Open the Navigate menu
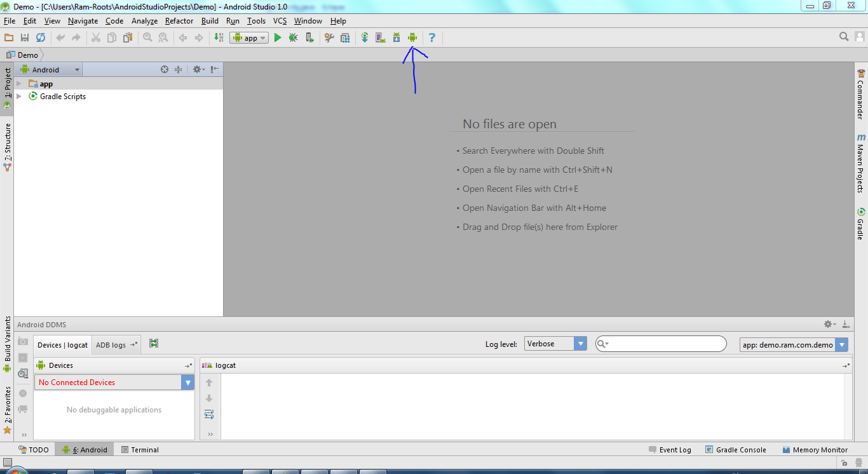 tap(83, 21)
